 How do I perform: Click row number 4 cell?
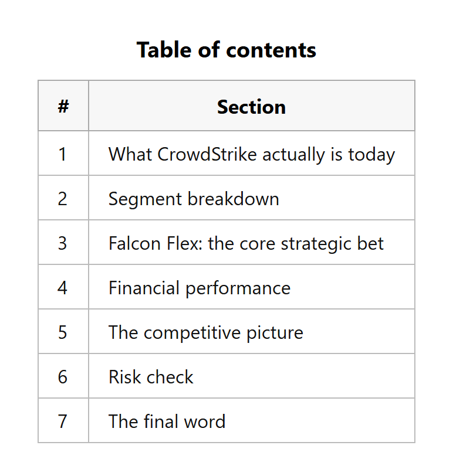[63, 287]
